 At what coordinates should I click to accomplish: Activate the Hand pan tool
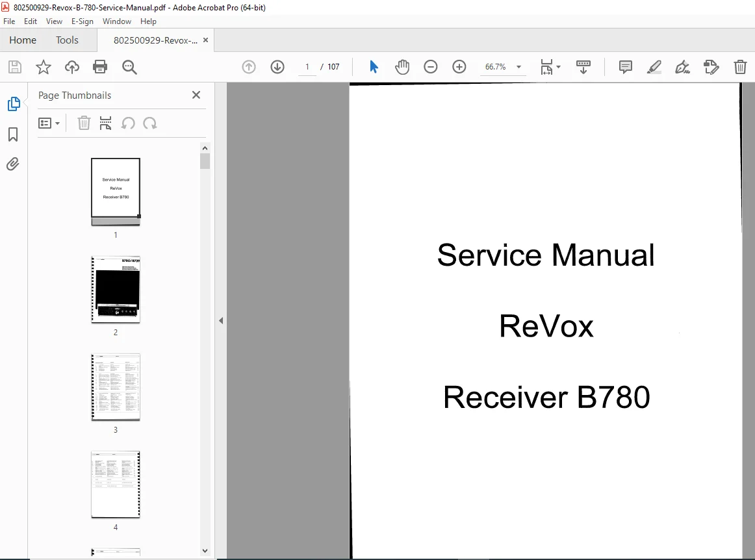tap(402, 67)
